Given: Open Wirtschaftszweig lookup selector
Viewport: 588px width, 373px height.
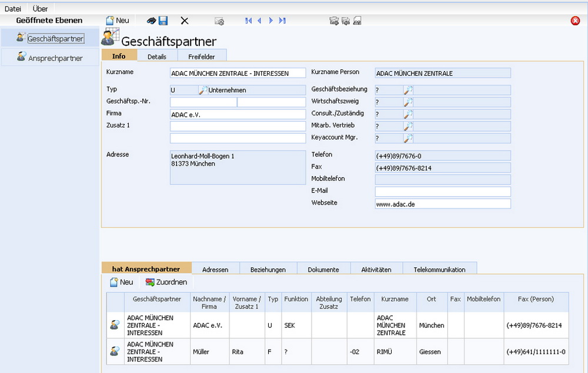Looking at the screenshot, I should 408,102.
